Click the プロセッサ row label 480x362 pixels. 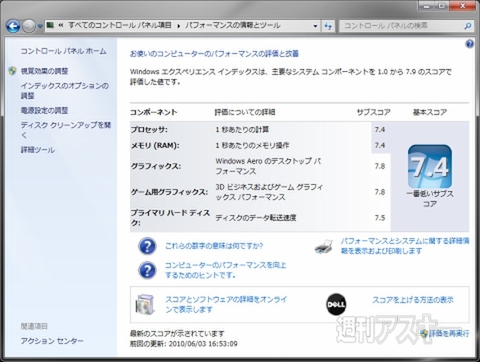tap(149, 129)
